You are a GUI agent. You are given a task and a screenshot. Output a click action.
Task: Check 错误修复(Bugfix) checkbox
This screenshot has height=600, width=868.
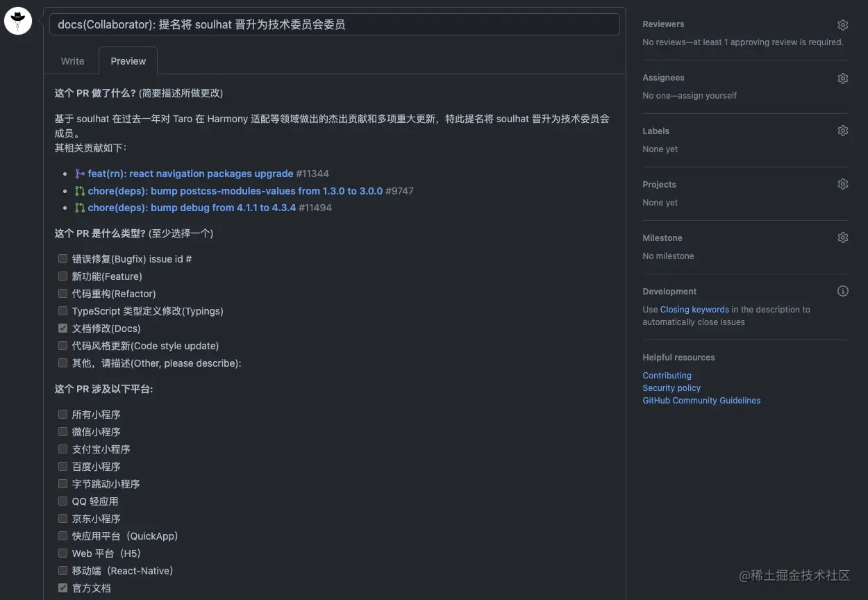[x=62, y=258]
